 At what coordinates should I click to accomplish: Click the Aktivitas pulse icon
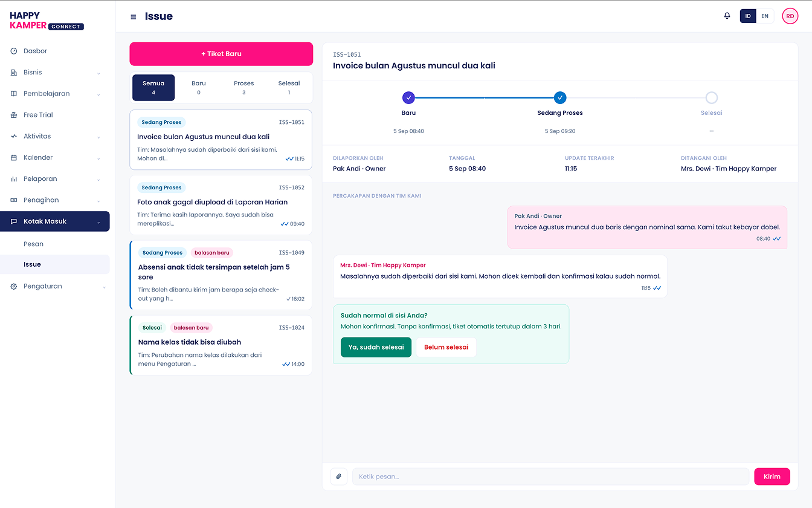point(14,137)
